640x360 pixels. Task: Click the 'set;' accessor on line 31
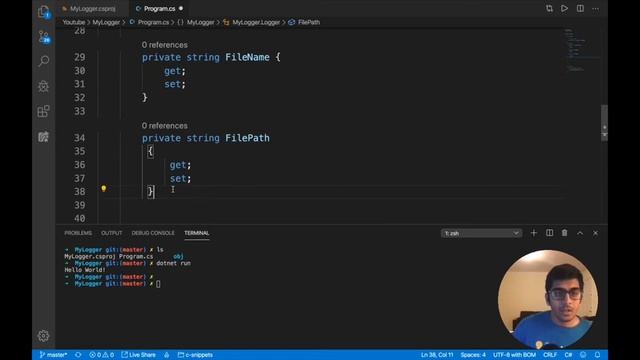(175, 84)
